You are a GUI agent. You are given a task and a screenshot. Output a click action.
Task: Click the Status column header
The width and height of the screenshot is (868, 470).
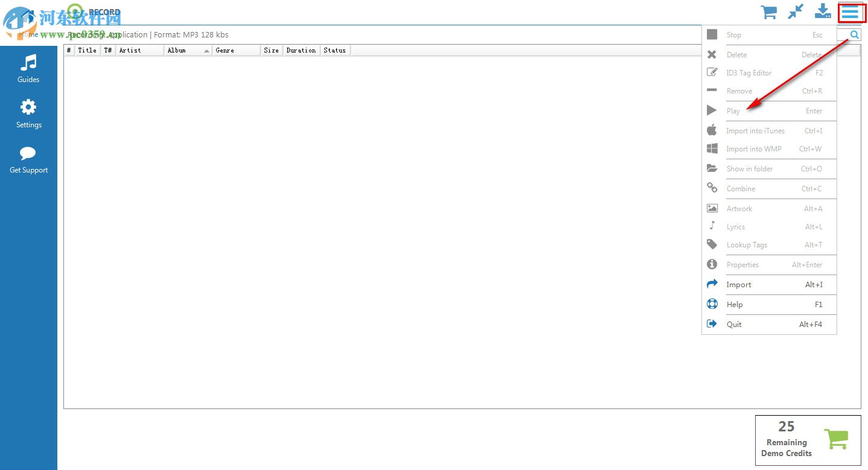pyautogui.click(x=335, y=50)
